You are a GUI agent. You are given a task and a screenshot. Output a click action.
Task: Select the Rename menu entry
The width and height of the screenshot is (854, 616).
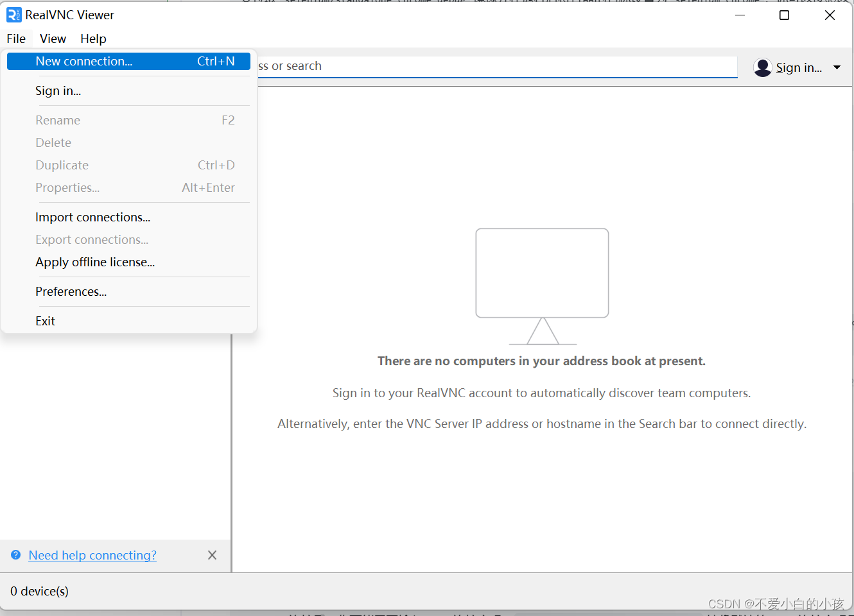(128, 120)
